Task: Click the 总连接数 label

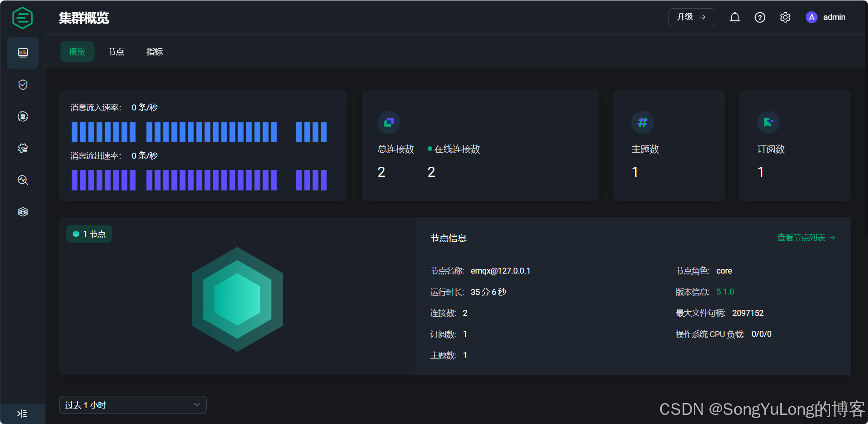Action: pos(396,149)
